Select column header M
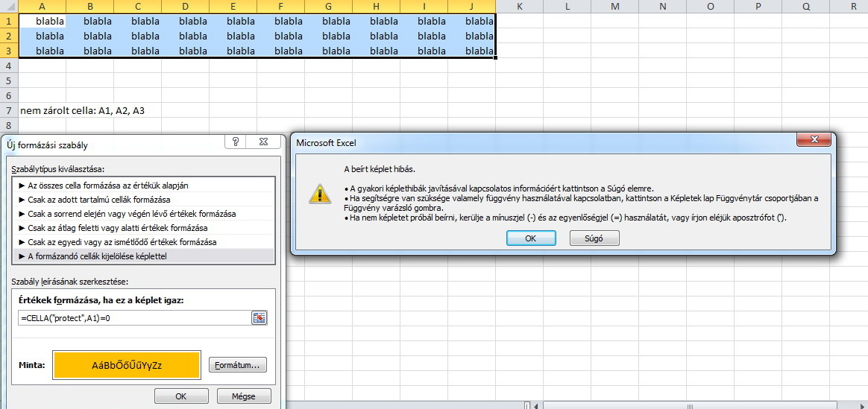 (615, 7)
